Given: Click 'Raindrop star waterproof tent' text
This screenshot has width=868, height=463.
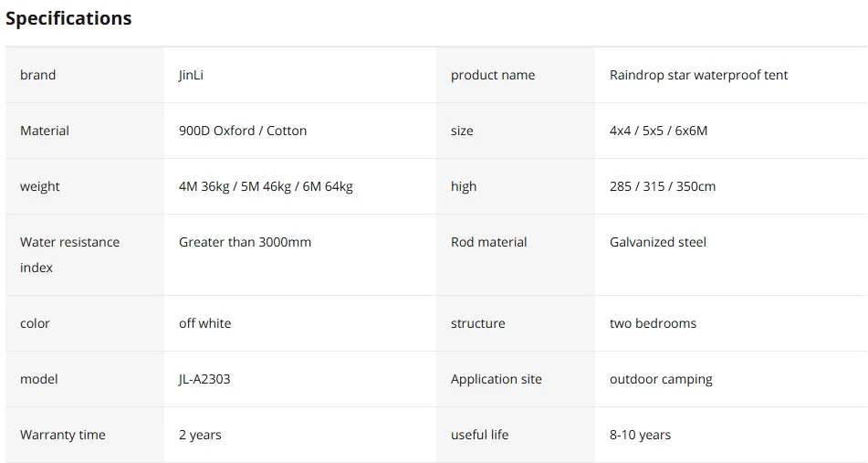Looking at the screenshot, I should [x=698, y=75].
